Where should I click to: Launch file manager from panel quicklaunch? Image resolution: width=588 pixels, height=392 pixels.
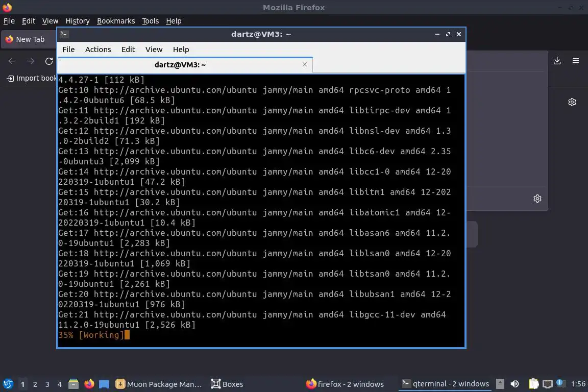click(x=73, y=384)
